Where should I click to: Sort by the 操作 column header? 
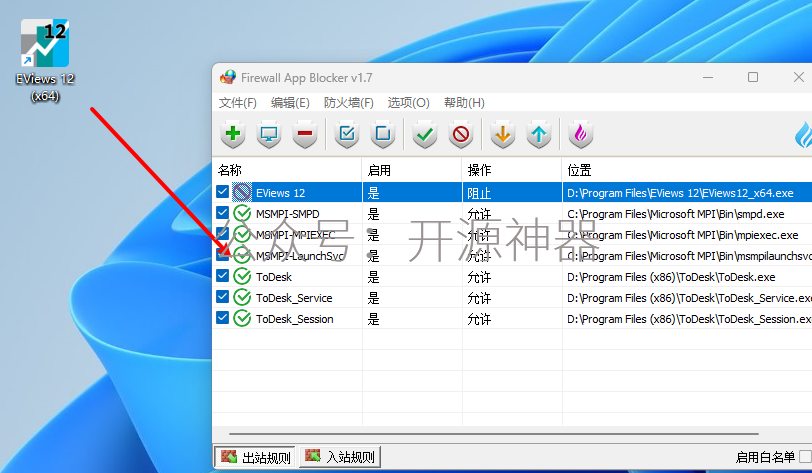coord(512,170)
